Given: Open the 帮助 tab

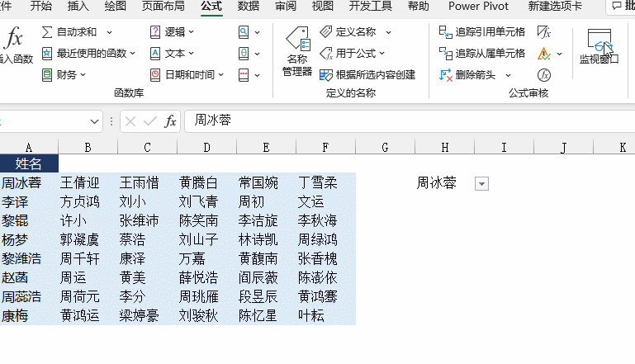Looking at the screenshot, I should (x=419, y=6).
